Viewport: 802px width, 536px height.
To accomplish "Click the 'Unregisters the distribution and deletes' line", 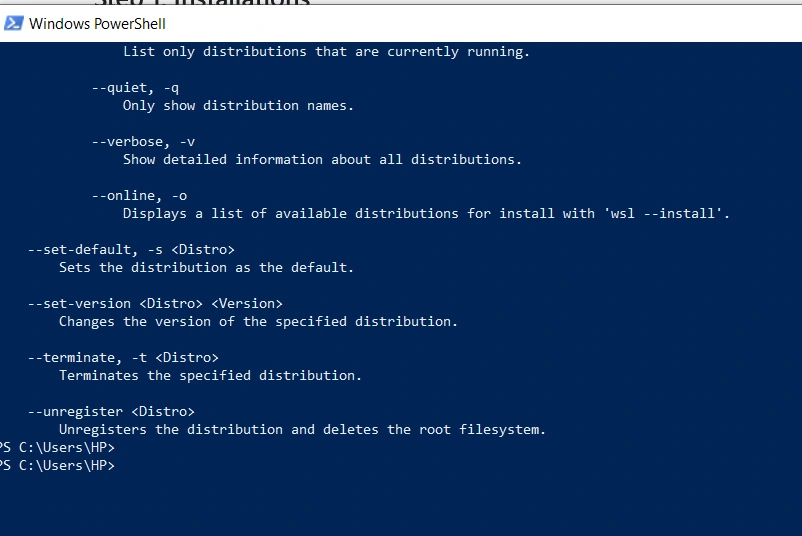I will pos(302,430).
